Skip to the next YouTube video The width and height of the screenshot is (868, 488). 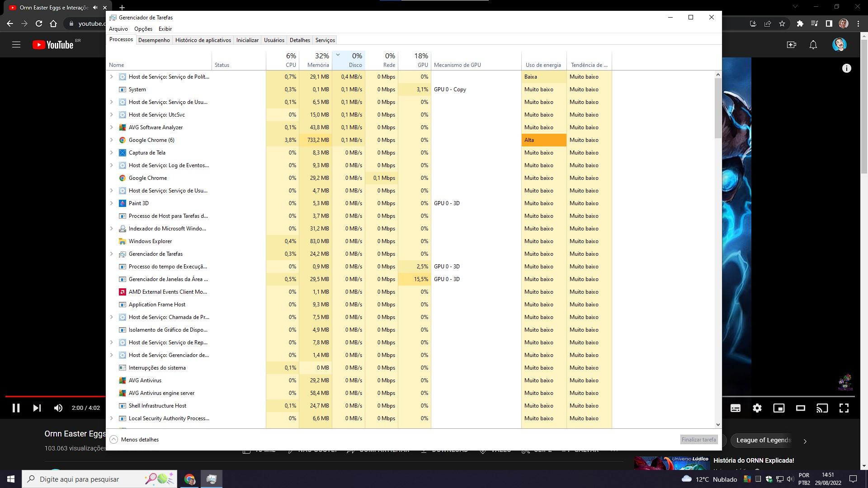coord(37,408)
